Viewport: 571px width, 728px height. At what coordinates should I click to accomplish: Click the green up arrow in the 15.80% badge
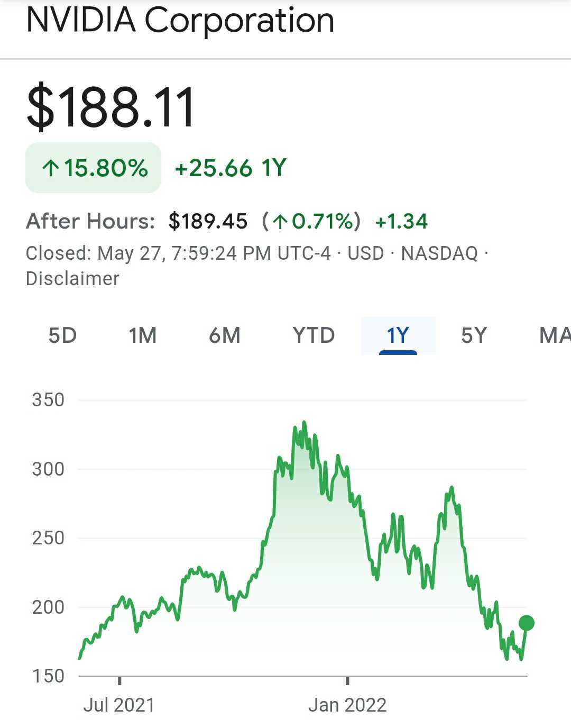click(x=50, y=169)
